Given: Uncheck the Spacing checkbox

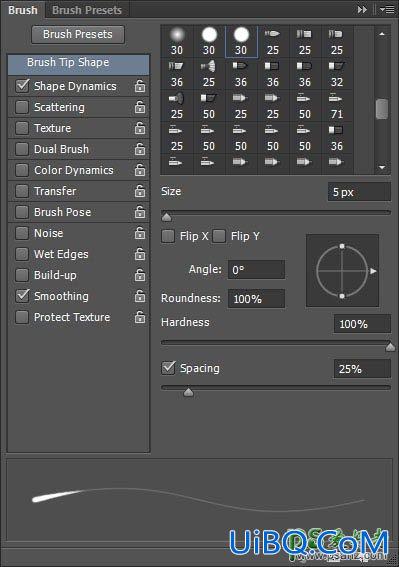Looking at the screenshot, I should point(168,368).
